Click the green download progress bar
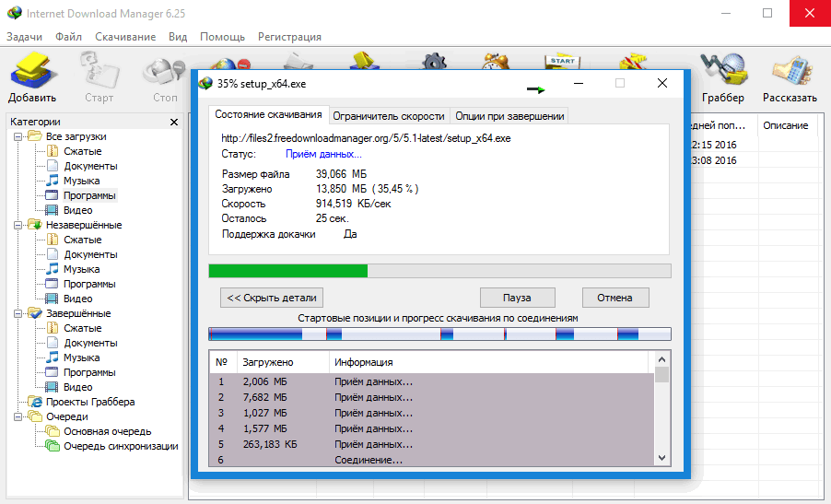831x504 pixels. pos(439,271)
